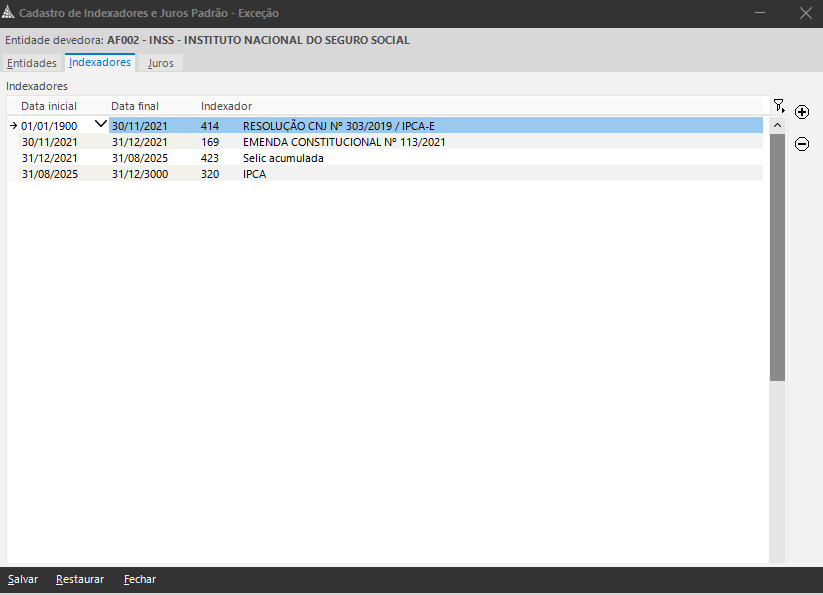Click the Indexador column header
The image size is (823, 595).
pos(226,106)
